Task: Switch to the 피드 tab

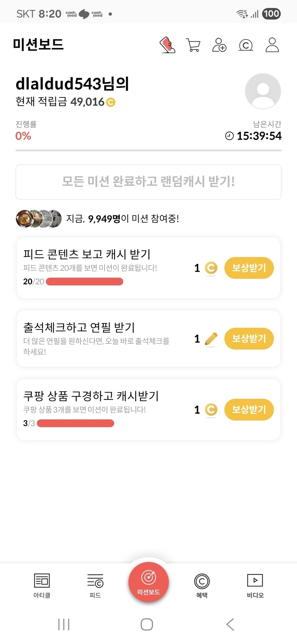Action: (x=95, y=585)
